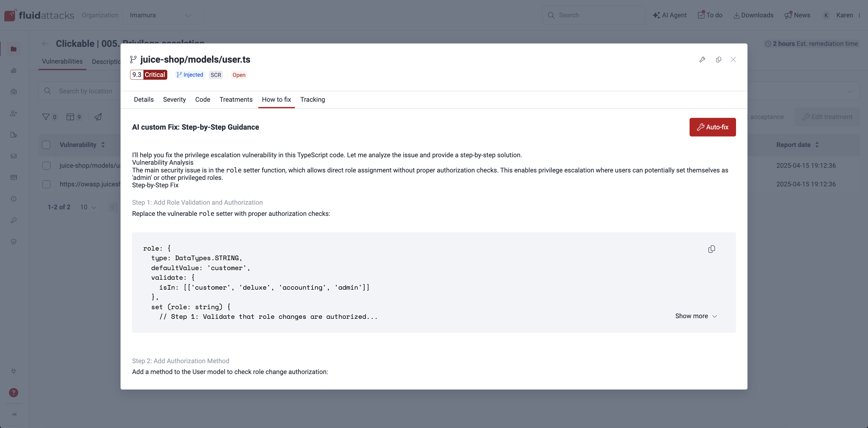Select the add member icon in sidebar

[x=14, y=113]
